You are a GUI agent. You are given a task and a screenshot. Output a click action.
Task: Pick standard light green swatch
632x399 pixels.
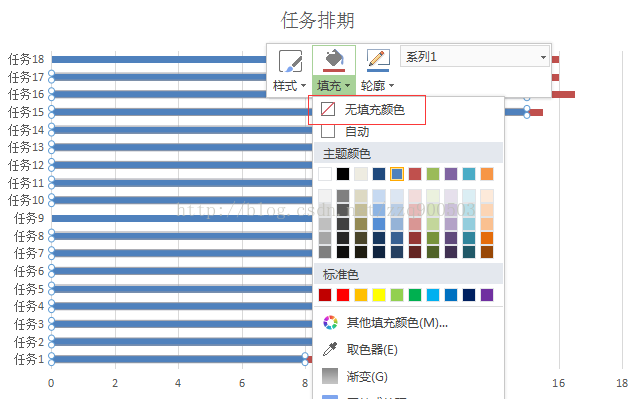(397, 295)
